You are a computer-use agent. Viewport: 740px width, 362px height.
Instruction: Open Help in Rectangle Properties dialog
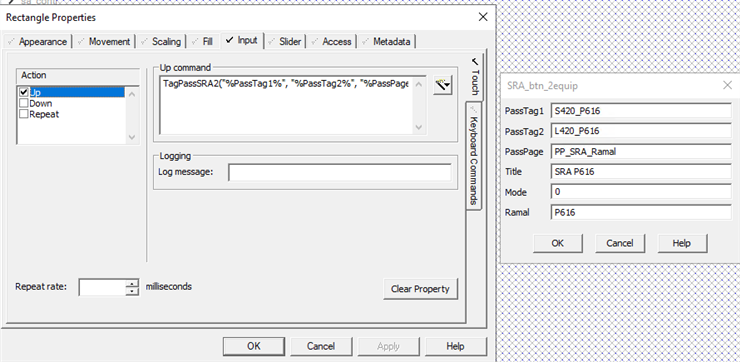455,346
